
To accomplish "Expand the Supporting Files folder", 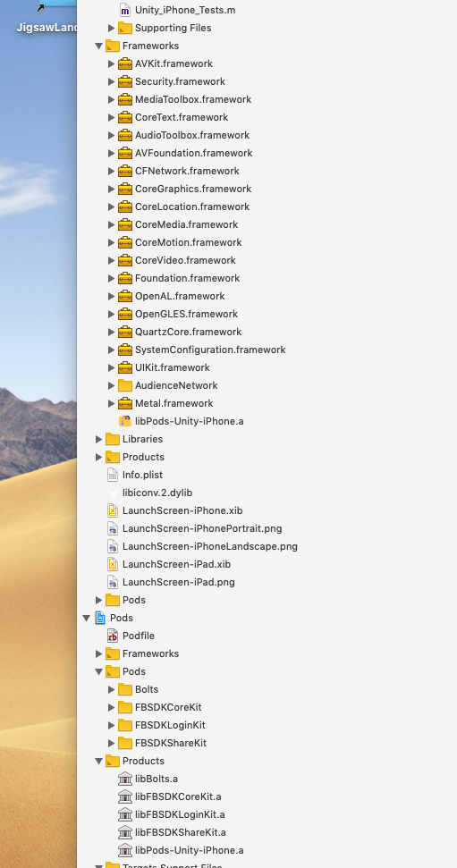I will point(111,28).
